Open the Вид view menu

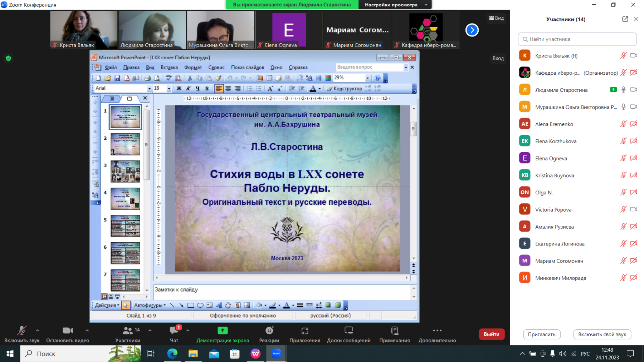click(x=497, y=18)
